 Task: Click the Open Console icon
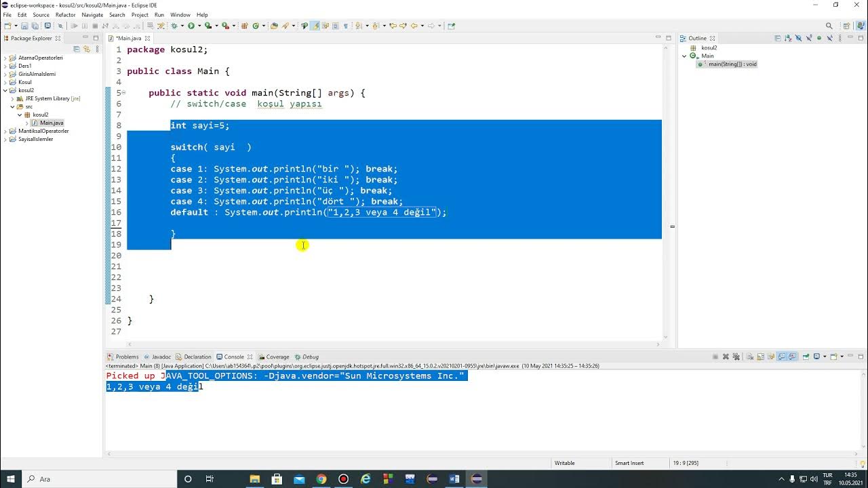pyautogui.click(x=833, y=357)
